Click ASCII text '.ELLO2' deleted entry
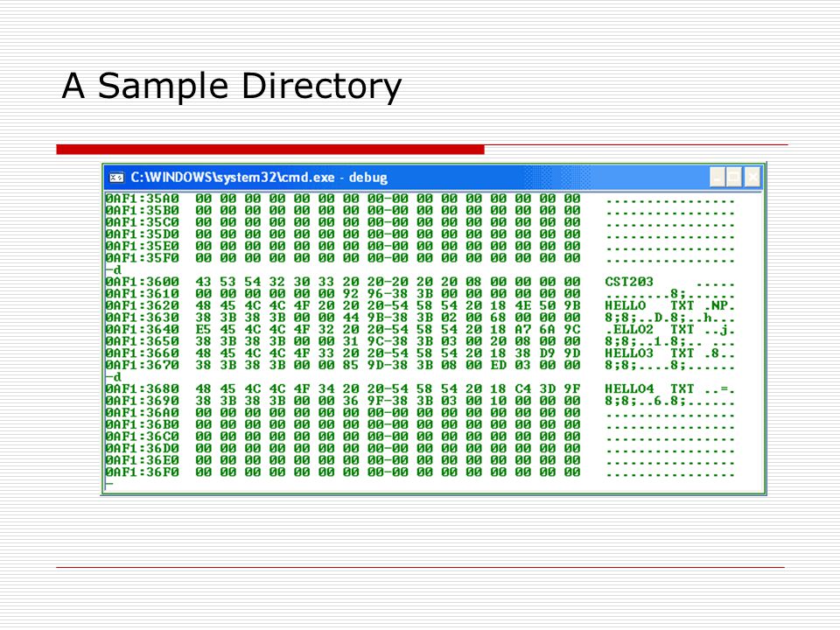Screen dimensions: 840x630 (x=629, y=329)
